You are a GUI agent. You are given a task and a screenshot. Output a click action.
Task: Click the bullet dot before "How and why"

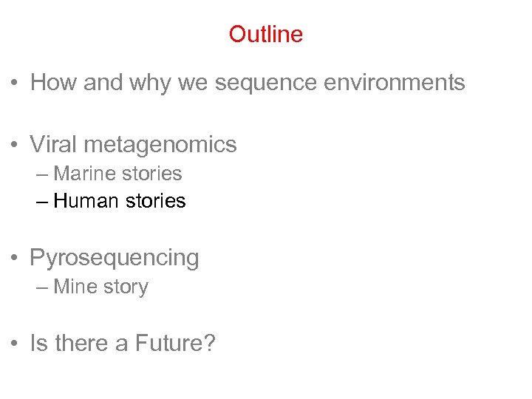(15, 83)
